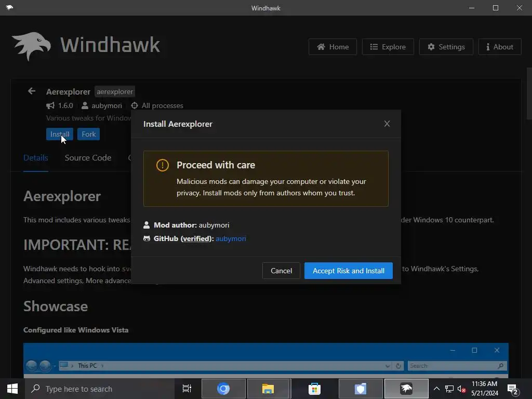Open Microsoft Store taskbar icon
Screen dimensions: 532x399
click(314, 389)
